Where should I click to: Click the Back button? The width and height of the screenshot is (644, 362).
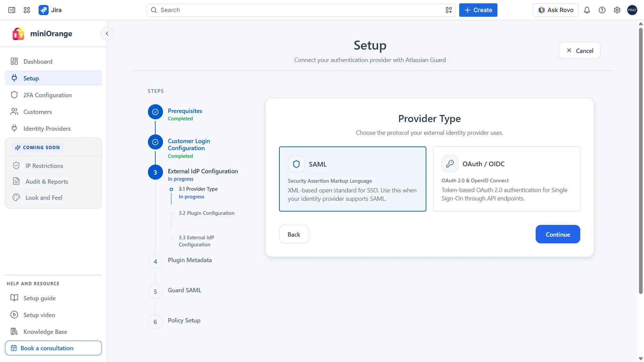[x=294, y=234]
